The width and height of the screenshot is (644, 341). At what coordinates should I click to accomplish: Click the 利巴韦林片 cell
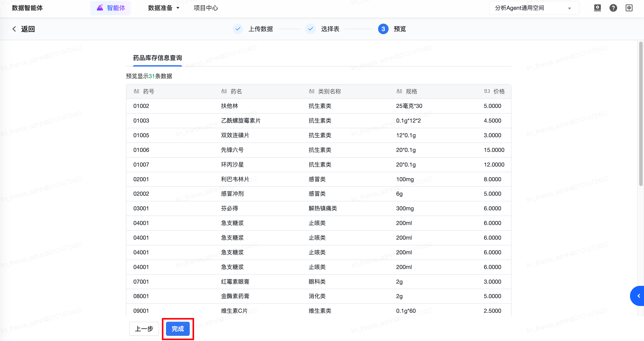[x=235, y=179]
